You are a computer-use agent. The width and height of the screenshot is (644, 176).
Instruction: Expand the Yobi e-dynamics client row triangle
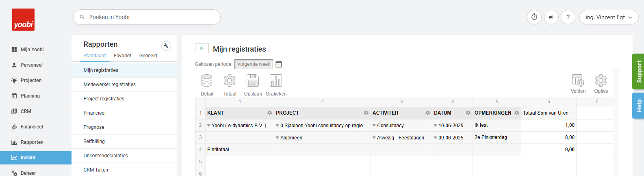click(x=209, y=126)
